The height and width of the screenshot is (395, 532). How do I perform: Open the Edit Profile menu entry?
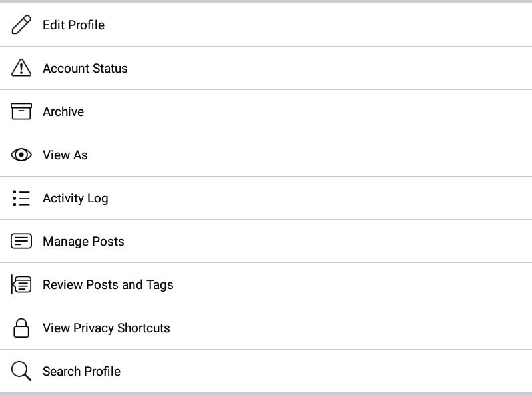coord(73,25)
